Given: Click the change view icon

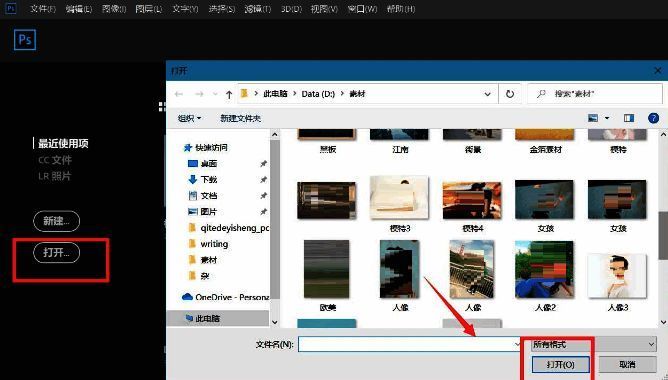Looking at the screenshot, I should pos(593,118).
